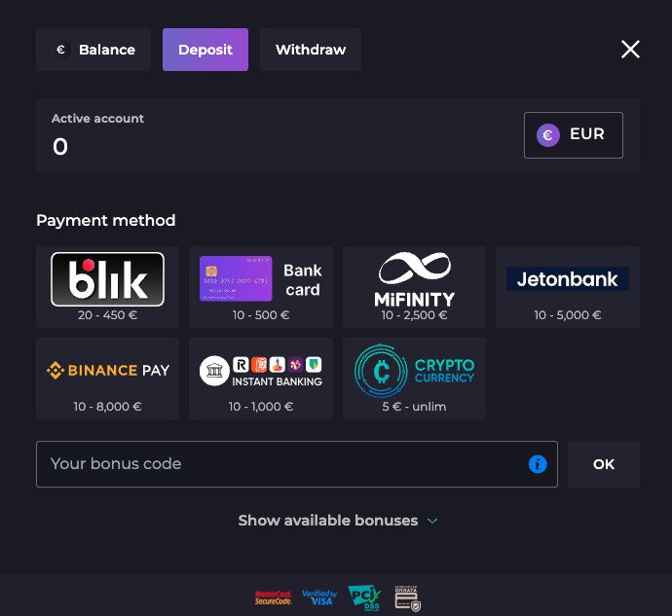Image resolution: width=672 pixels, height=616 pixels.
Task: Select Binance Pay payment method
Action: (107, 379)
